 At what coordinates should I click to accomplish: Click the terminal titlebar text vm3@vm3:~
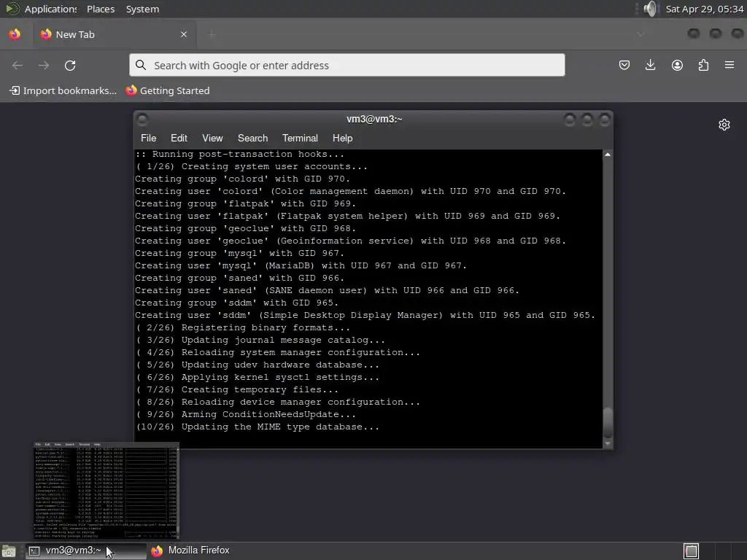click(x=374, y=119)
